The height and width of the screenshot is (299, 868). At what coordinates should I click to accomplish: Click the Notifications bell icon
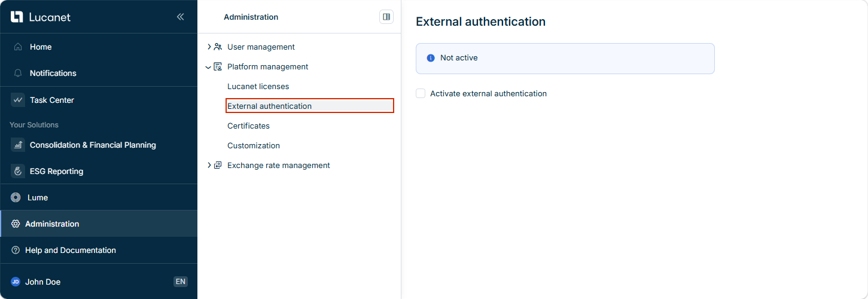click(x=18, y=73)
